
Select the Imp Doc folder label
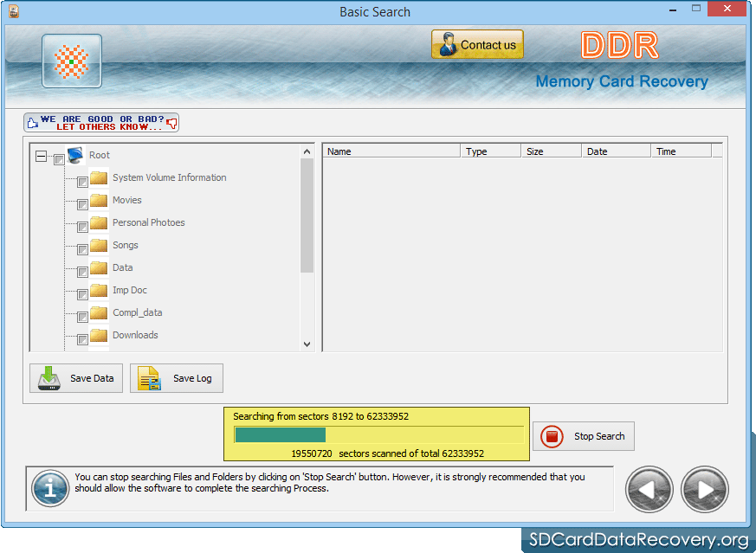tap(130, 290)
